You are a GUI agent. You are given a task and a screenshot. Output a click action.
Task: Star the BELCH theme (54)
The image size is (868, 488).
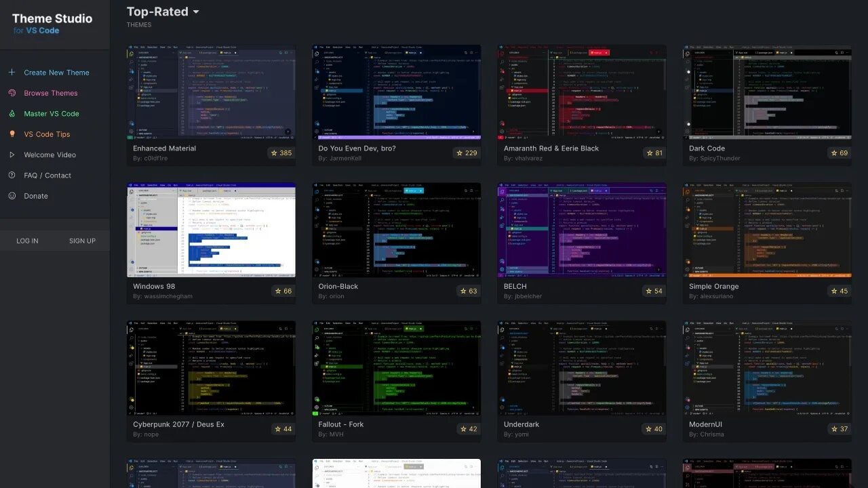(x=654, y=291)
